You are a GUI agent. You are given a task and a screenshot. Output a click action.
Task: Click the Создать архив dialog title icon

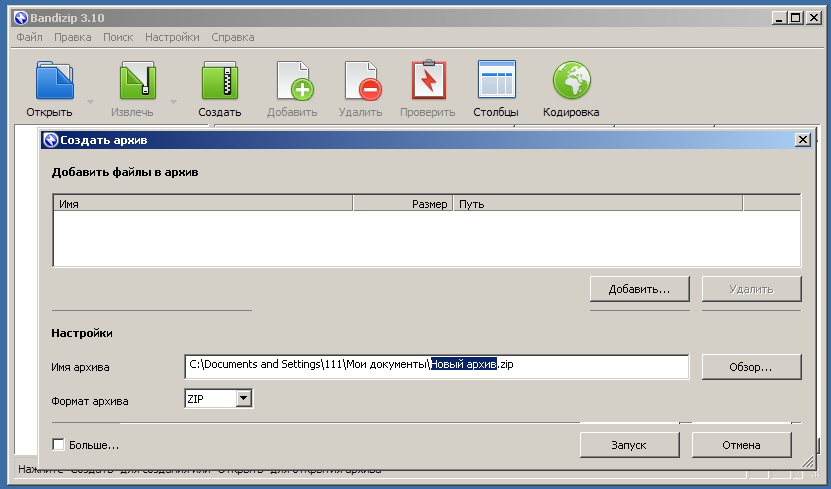[51, 140]
